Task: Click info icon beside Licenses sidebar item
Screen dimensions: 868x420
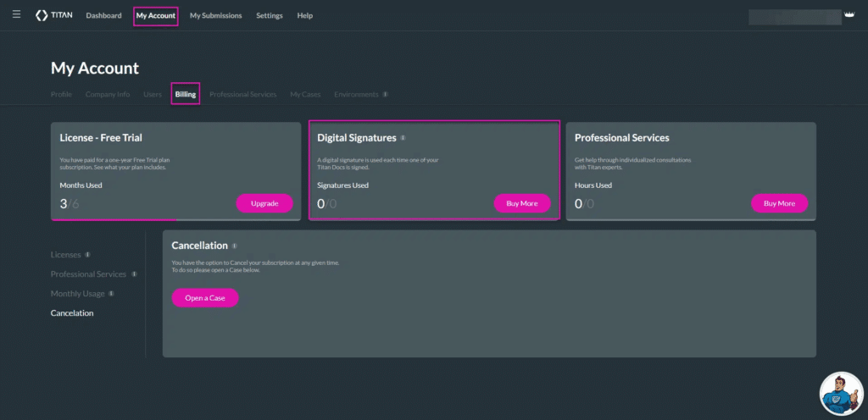Action: pyautogui.click(x=88, y=255)
